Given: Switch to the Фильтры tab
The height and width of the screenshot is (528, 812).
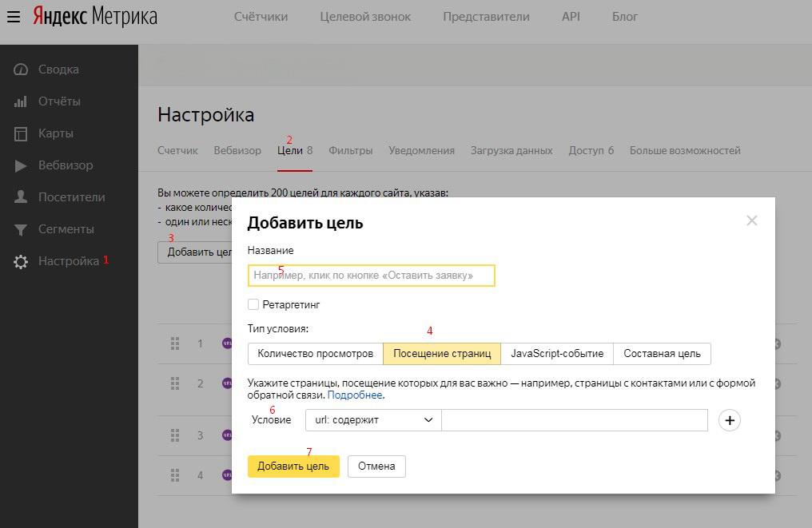Looking at the screenshot, I should pos(350,150).
